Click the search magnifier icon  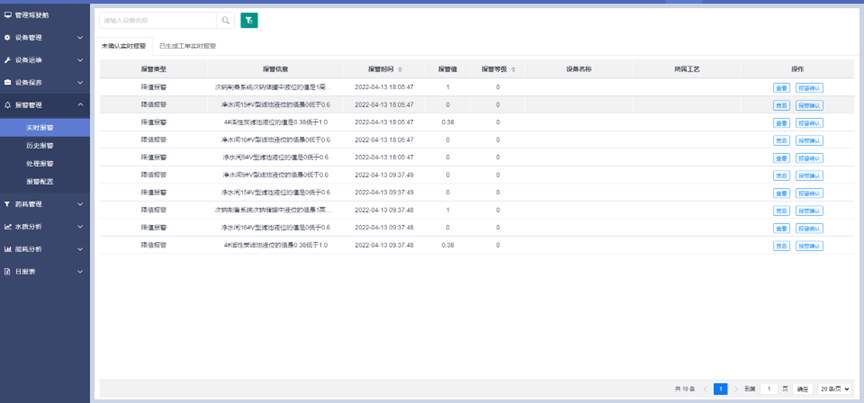(225, 20)
